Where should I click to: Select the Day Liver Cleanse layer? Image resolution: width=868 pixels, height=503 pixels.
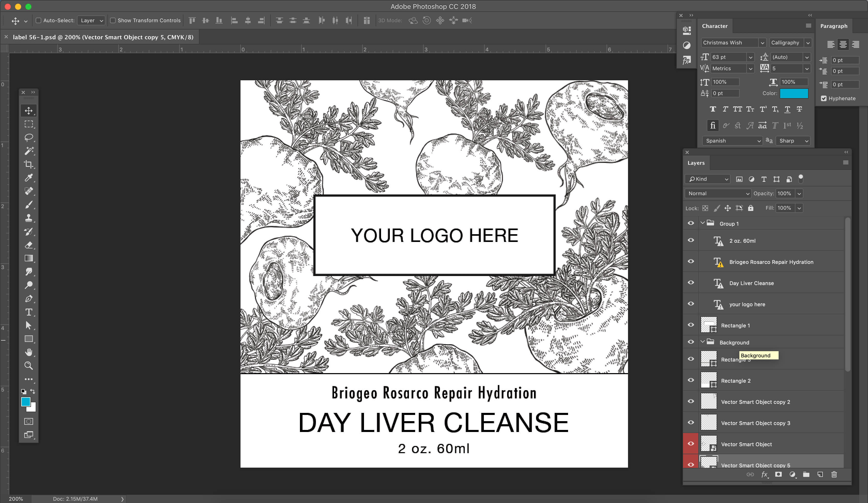751,283
